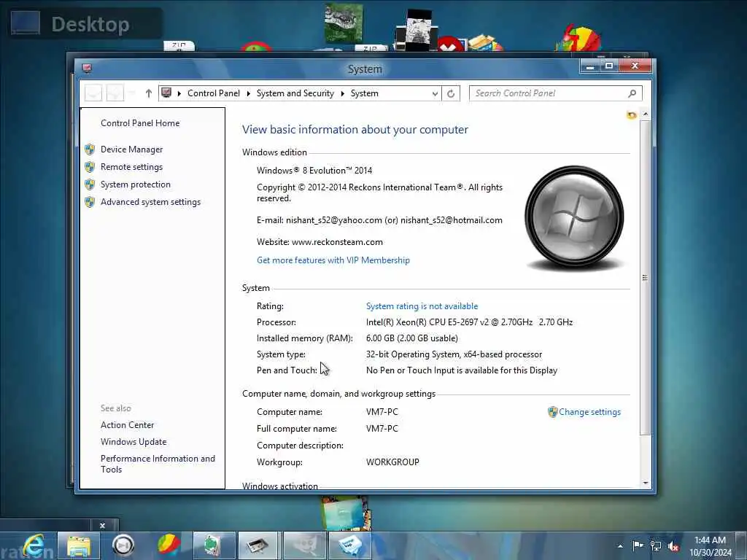Click the Action Center flag tray icon
Screen dimensions: 747x560
click(638, 545)
